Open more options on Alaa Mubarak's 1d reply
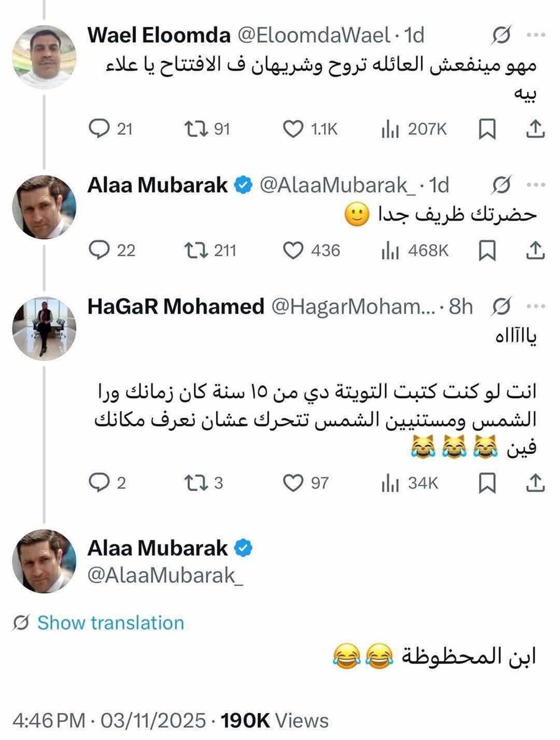This screenshot has height=740, width=560. click(536, 185)
